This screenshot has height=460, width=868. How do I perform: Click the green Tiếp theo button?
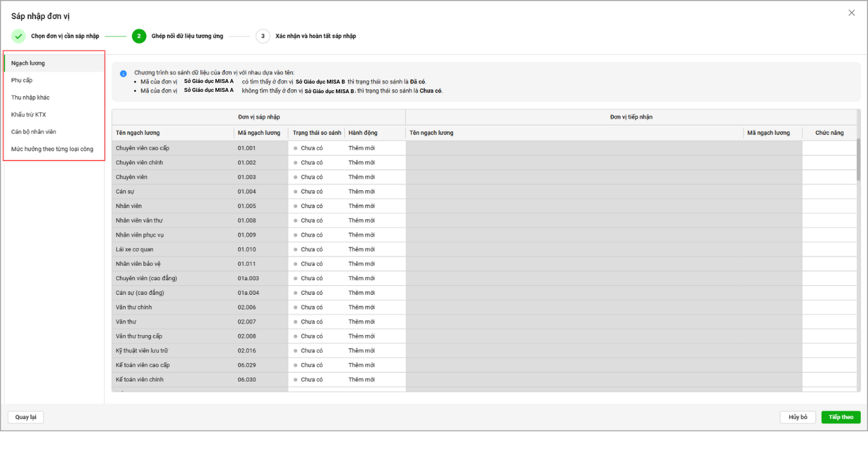[x=841, y=417]
